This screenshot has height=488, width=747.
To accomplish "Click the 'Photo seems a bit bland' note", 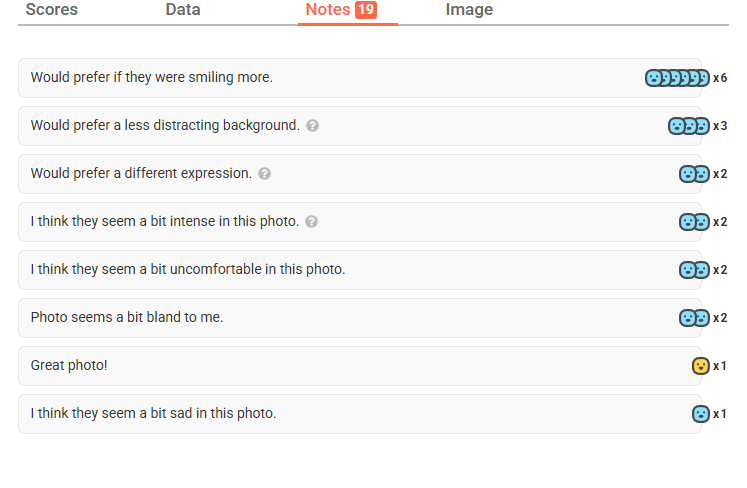I will [127, 318].
